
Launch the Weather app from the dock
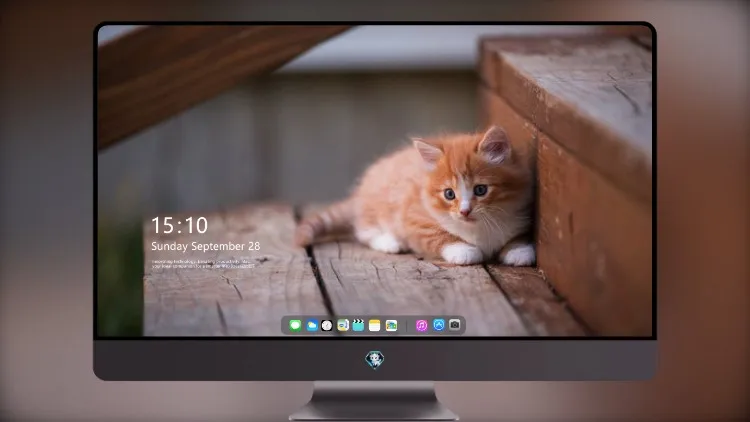(x=312, y=325)
